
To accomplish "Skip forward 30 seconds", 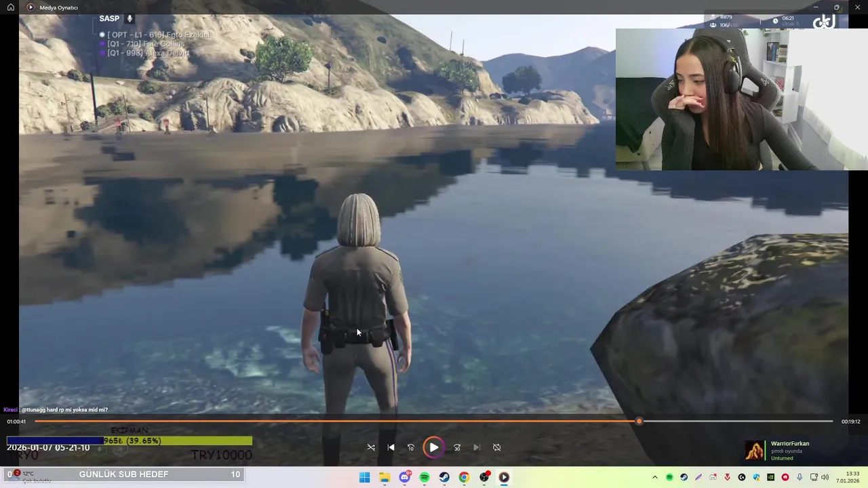I will [457, 447].
